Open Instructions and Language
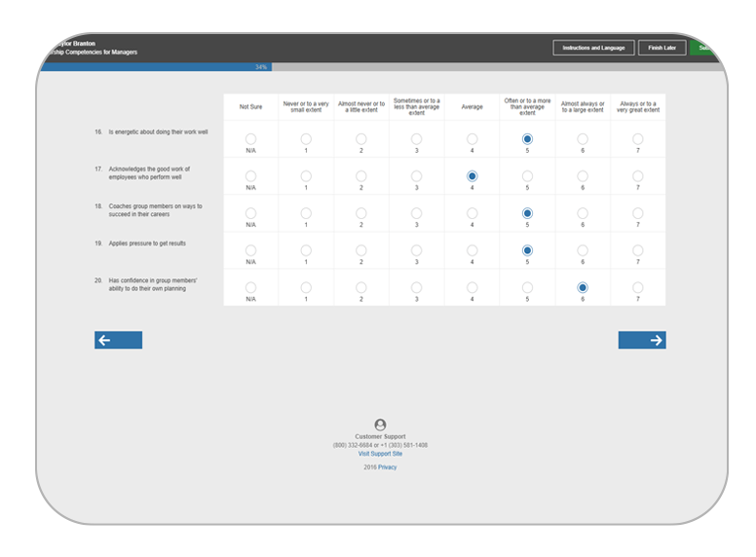The image size is (756, 557). coord(593,48)
